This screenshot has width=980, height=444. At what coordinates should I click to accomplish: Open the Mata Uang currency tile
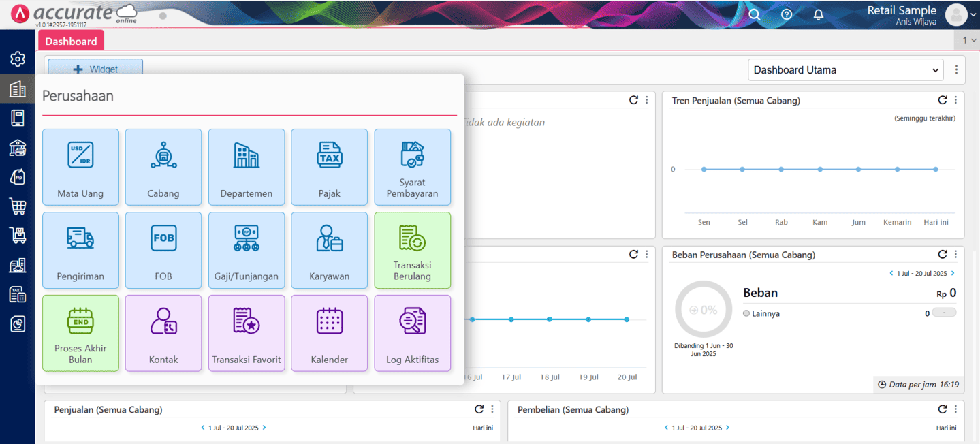[80, 167]
